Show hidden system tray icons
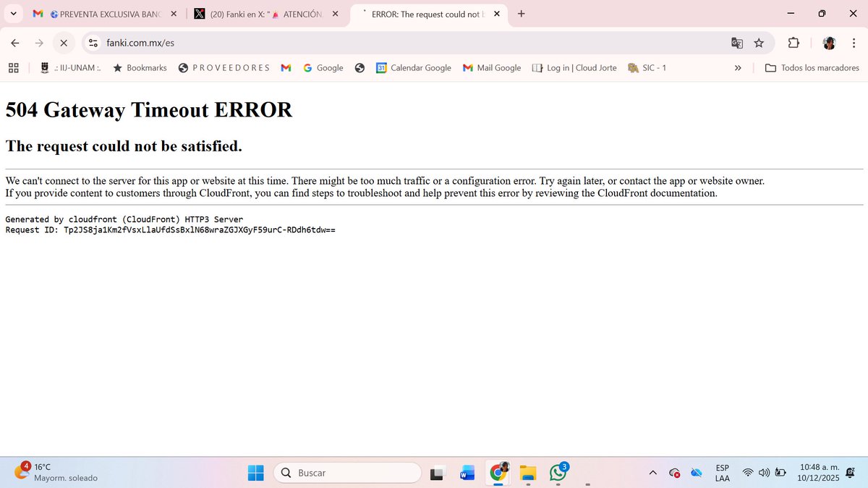 (652, 473)
